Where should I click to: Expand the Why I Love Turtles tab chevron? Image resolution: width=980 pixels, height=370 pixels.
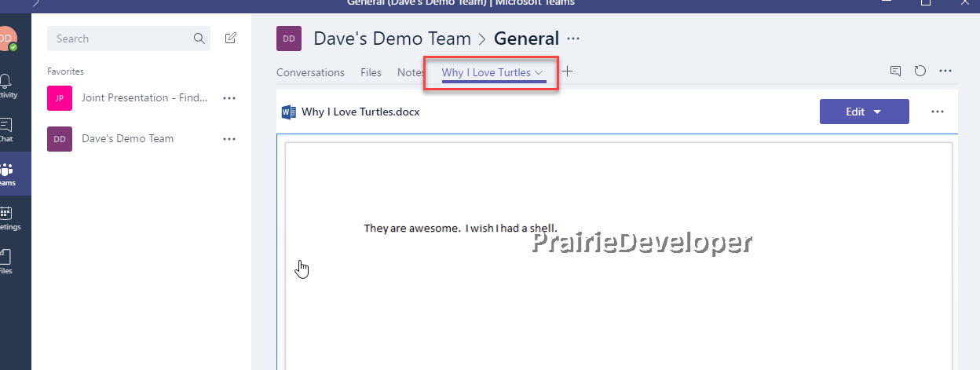click(539, 73)
